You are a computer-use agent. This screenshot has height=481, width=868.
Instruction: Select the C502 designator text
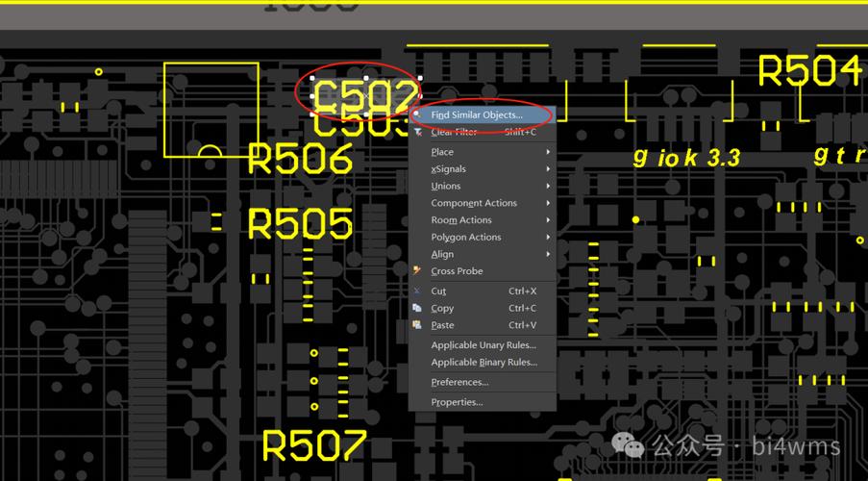point(366,96)
